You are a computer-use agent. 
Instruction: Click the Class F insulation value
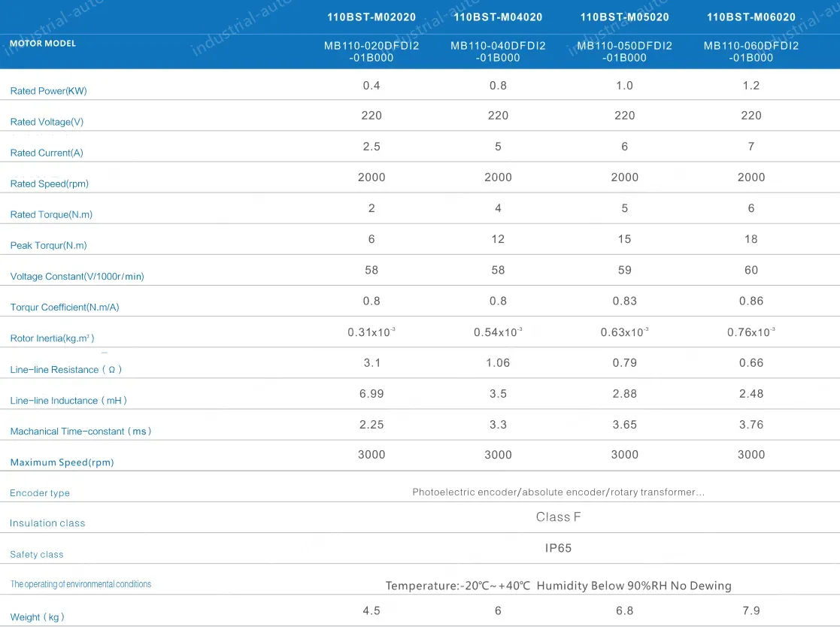558,517
